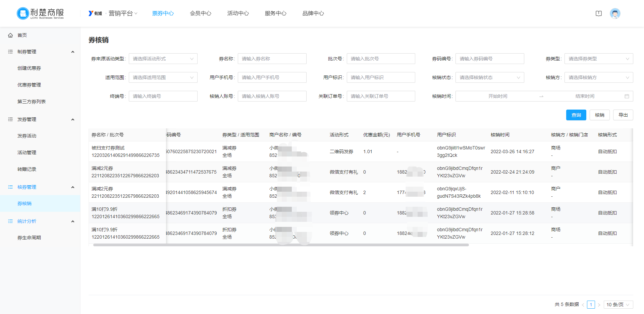
Task: Open the 适用范围 dropdown
Action: [163, 77]
